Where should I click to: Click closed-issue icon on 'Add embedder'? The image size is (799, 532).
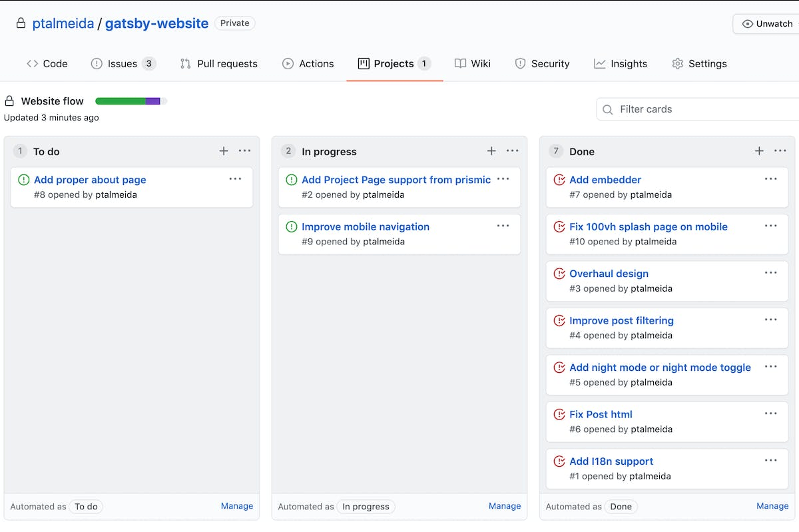(559, 180)
